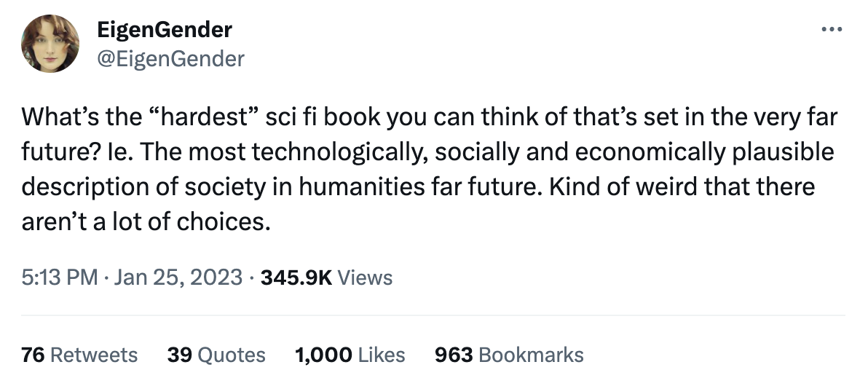Click the bold 76 retweet number

click(x=33, y=355)
